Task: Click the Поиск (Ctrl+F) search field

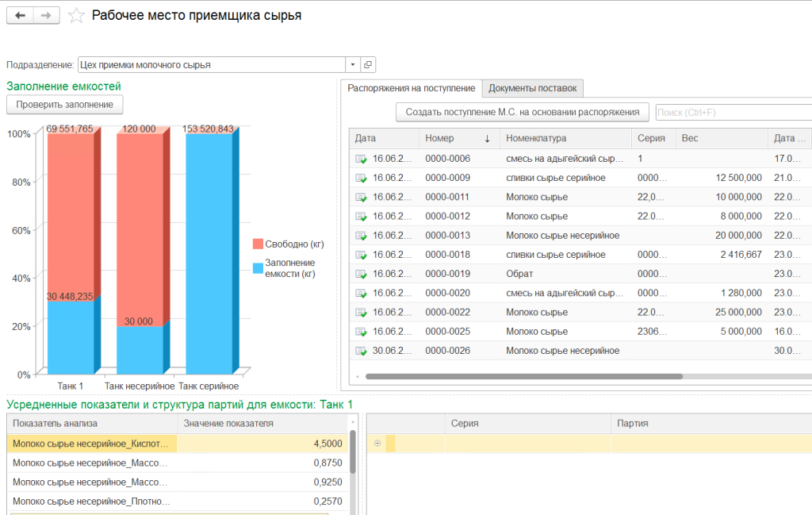Action: pyautogui.click(x=733, y=113)
